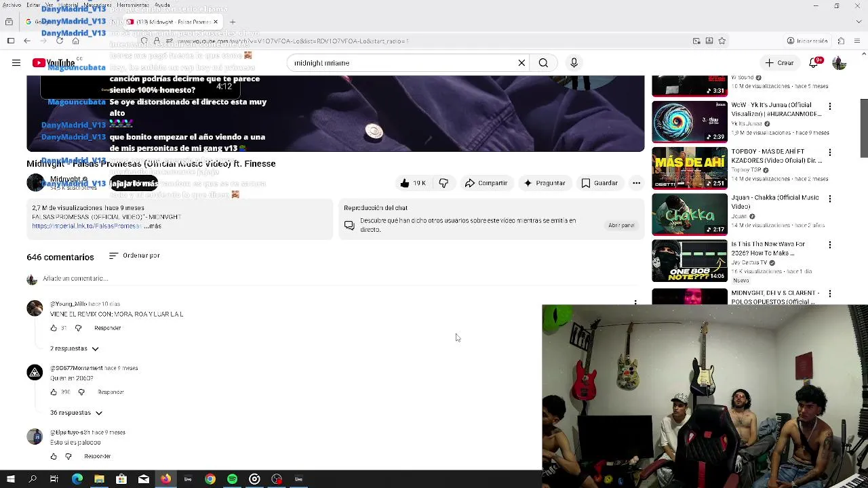Reply to the Young_Millo comment
The image size is (868, 488).
(x=107, y=328)
